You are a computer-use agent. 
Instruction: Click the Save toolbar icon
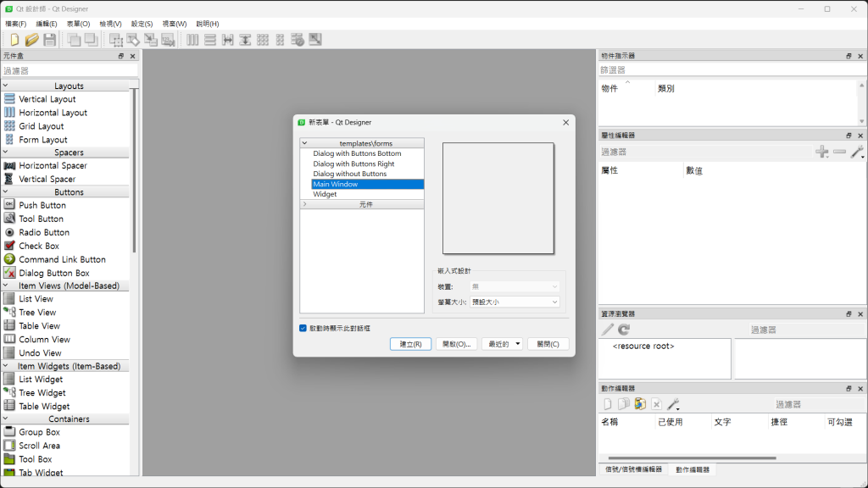50,39
